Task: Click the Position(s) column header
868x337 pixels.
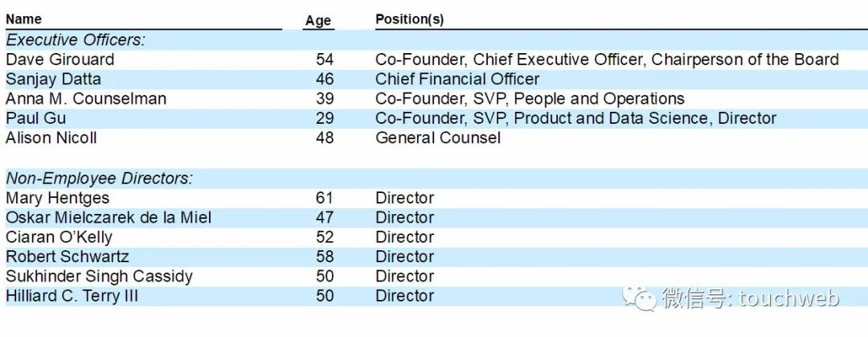Action: point(409,19)
